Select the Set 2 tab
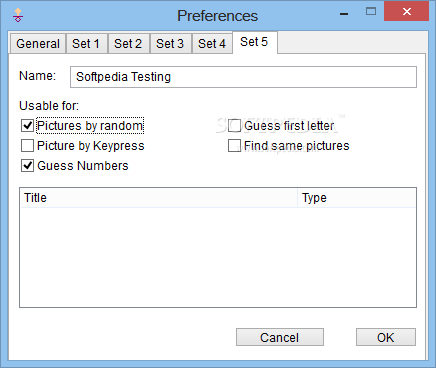This screenshot has height=368, width=436. coord(128,44)
